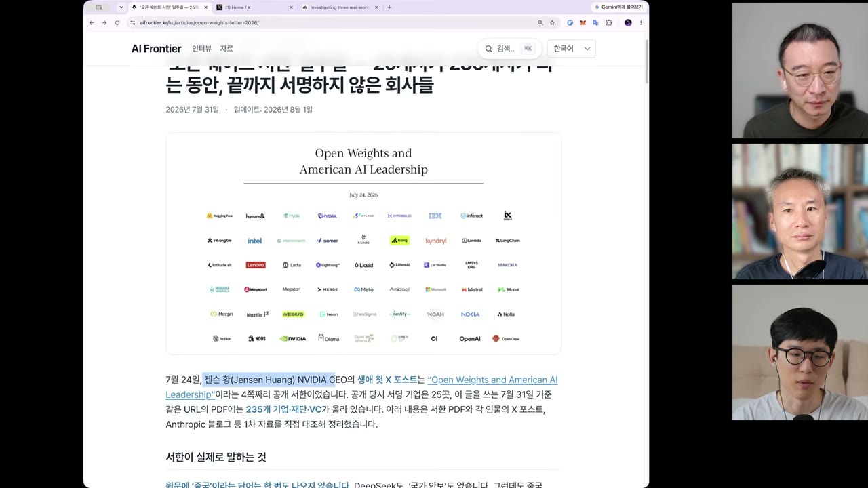Close the Investigating three real-world tab

point(377,7)
